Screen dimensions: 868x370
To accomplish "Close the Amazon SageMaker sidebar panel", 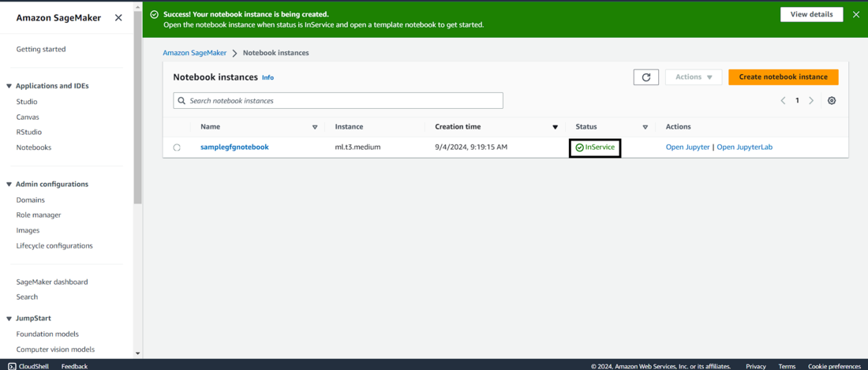I will [118, 17].
